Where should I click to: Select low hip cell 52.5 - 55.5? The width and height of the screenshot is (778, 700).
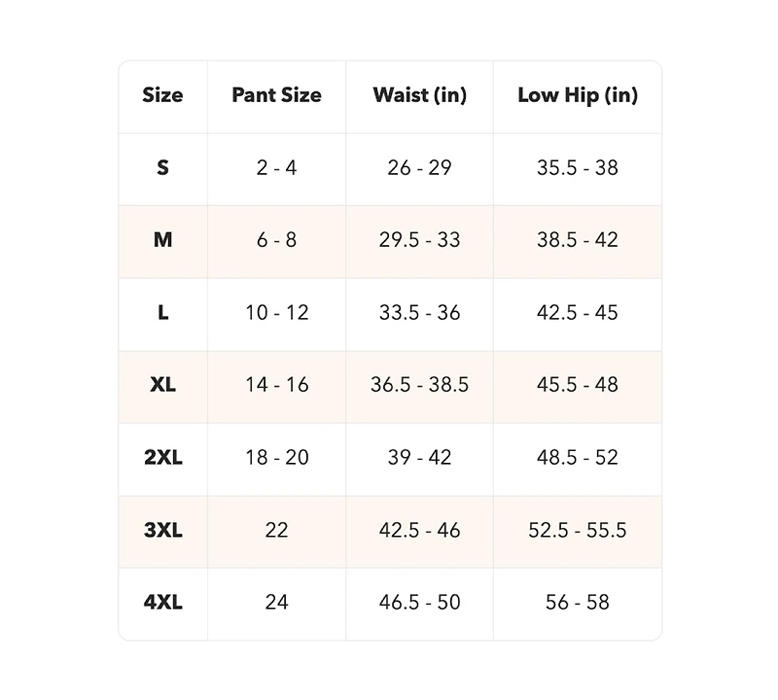[x=578, y=530]
